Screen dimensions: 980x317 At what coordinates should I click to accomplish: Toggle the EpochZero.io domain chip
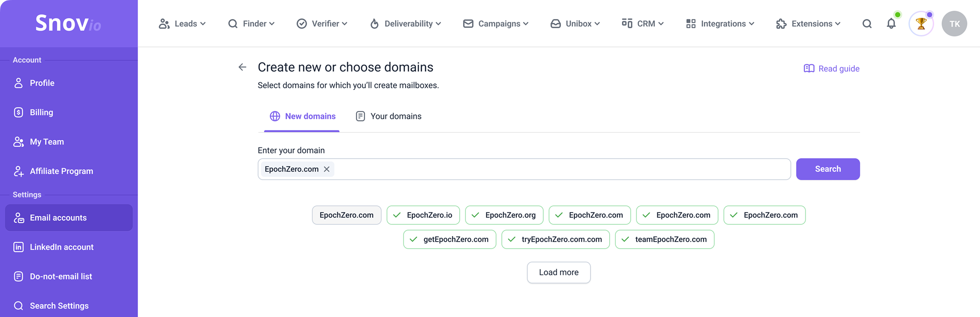pos(423,215)
